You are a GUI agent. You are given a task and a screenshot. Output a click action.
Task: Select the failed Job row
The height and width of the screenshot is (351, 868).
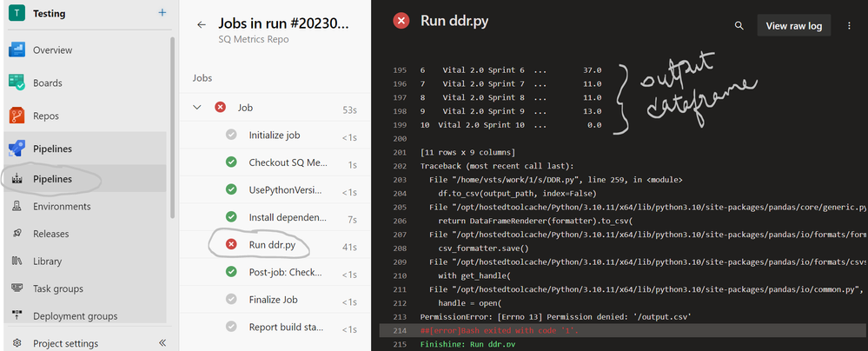275,108
